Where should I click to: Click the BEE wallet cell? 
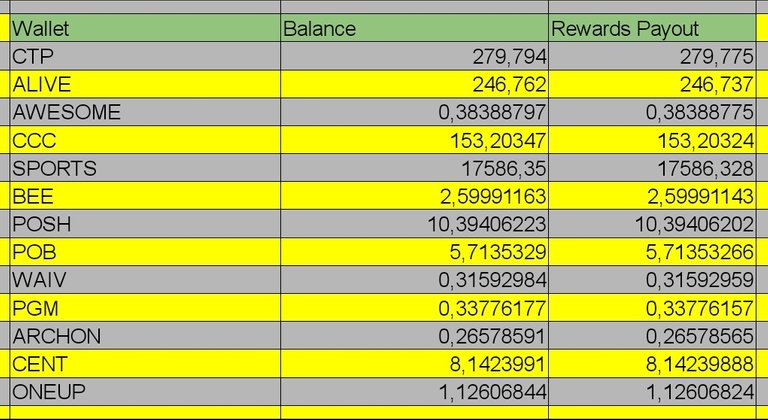click(x=145, y=196)
